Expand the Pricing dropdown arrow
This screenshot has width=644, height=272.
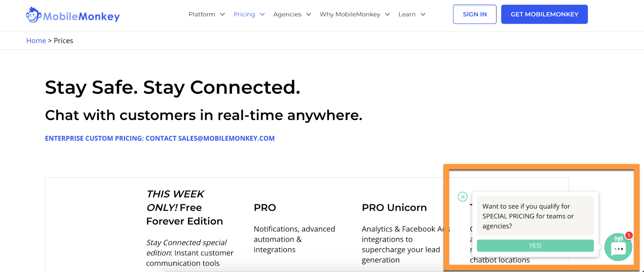(262, 15)
